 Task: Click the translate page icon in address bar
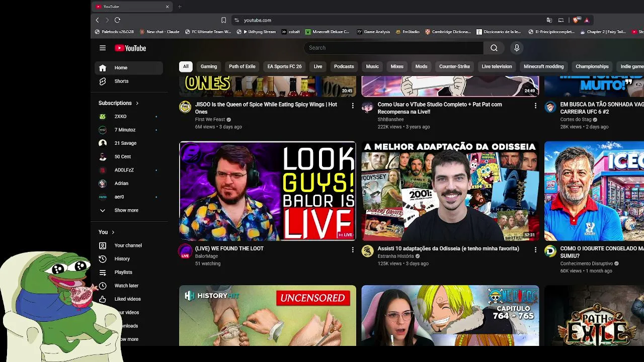point(549,20)
